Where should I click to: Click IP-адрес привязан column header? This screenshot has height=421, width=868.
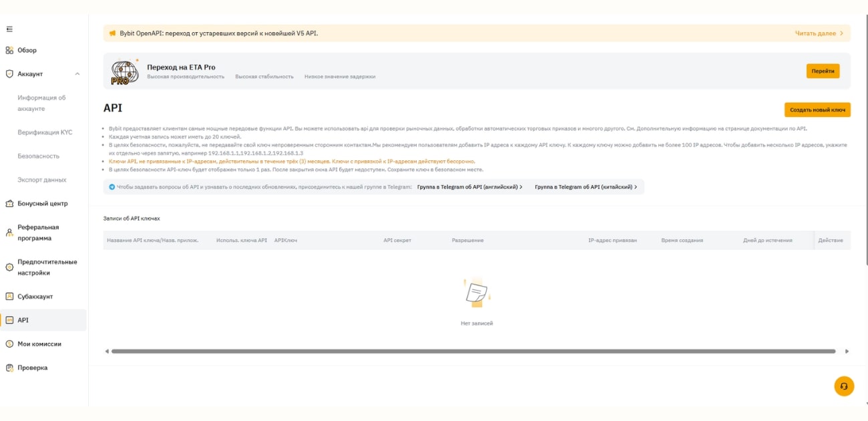coord(612,240)
